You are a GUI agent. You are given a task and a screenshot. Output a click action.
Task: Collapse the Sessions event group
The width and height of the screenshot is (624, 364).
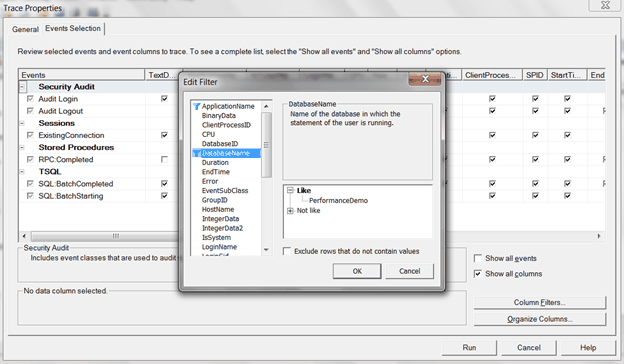pyautogui.click(x=22, y=123)
